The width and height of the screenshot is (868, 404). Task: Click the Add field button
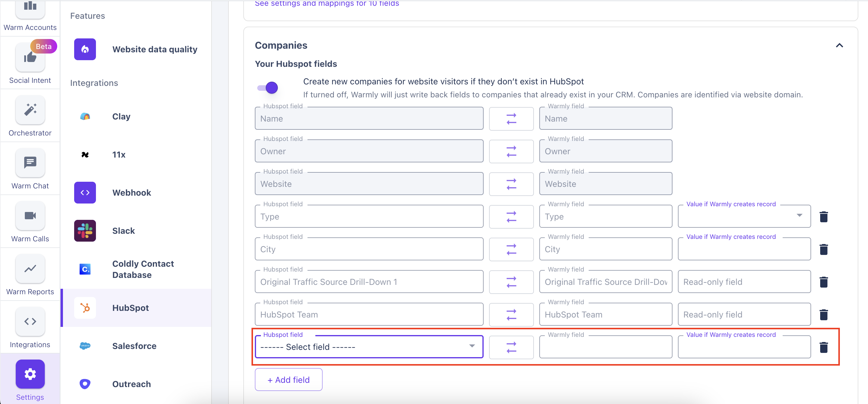coord(288,380)
